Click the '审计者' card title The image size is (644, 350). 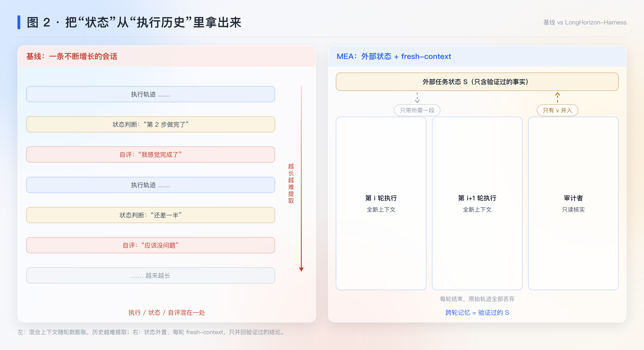pyautogui.click(x=573, y=198)
